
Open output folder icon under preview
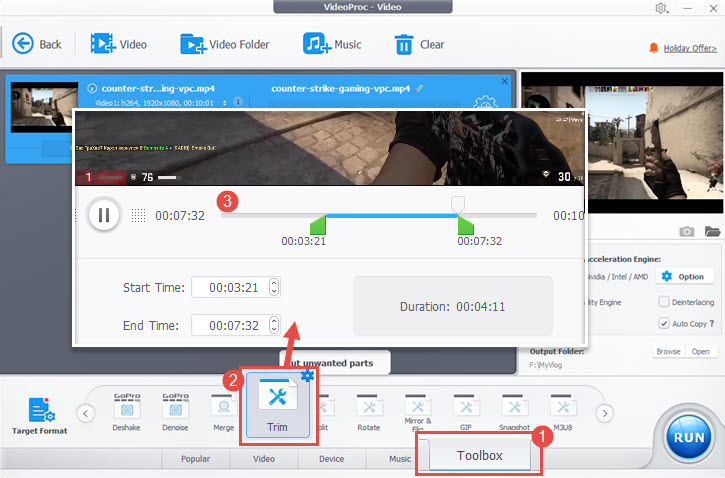(713, 231)
